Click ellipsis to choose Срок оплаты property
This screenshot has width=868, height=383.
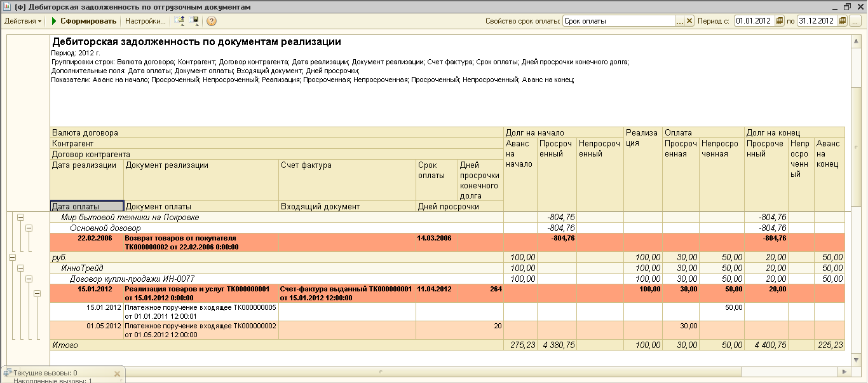pos(679,21)
